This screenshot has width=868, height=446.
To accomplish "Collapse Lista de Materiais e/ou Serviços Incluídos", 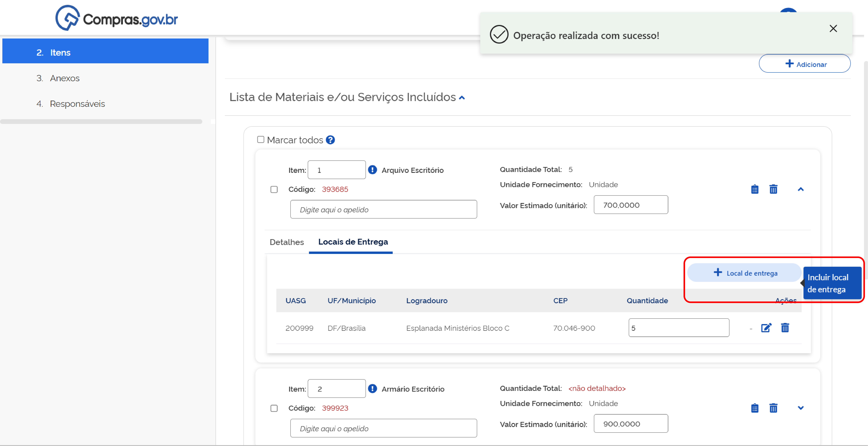I will click(462, 97).
